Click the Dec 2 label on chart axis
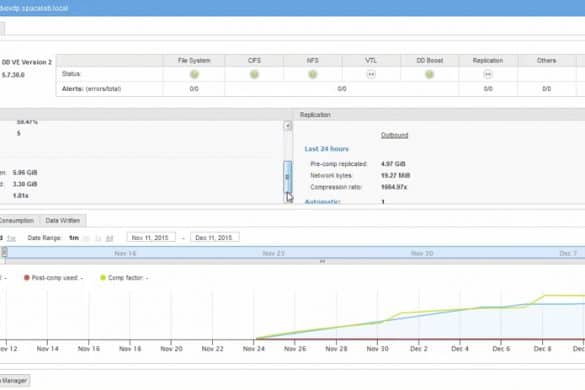This screenshot has width=585, height=390. (x=419, y=349)
